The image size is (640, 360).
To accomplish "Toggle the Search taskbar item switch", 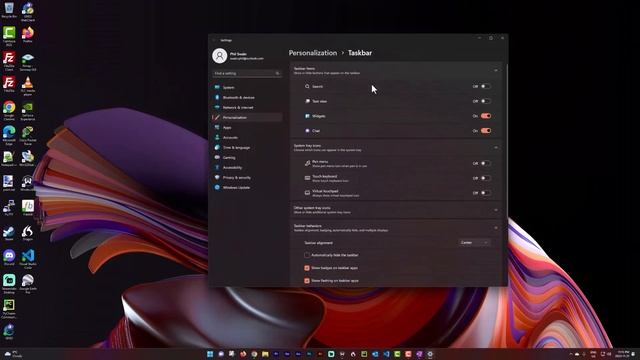I will 485,87.
